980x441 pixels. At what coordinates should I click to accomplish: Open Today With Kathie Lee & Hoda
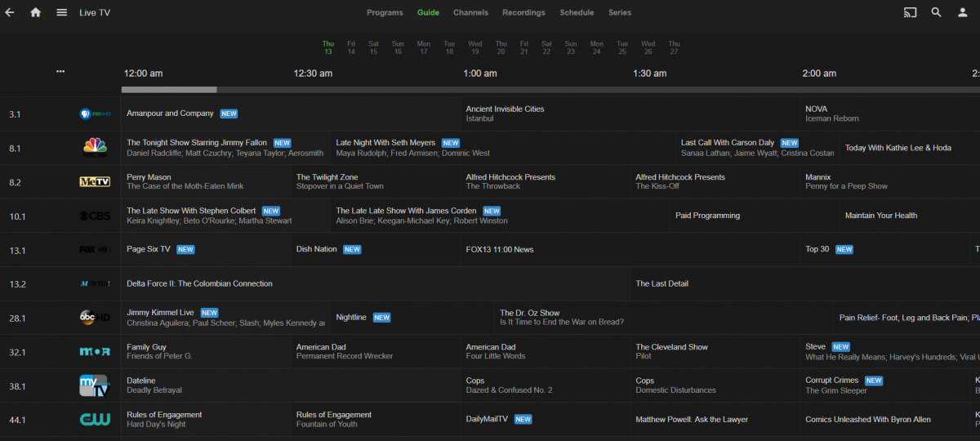(910, 148)
